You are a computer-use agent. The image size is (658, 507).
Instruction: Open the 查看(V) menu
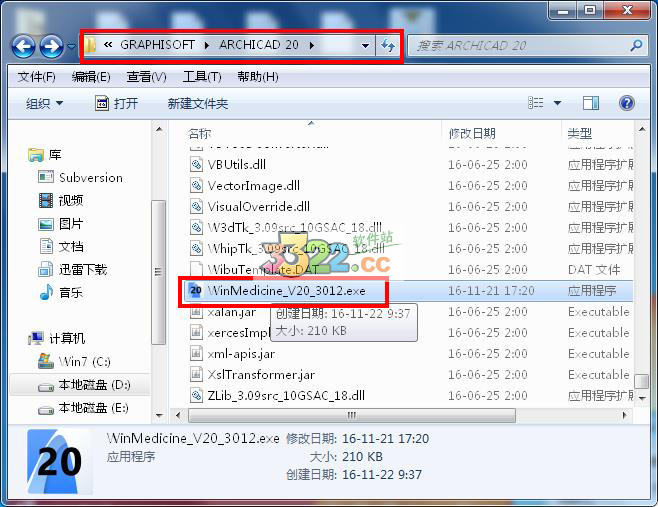[146, 77]
